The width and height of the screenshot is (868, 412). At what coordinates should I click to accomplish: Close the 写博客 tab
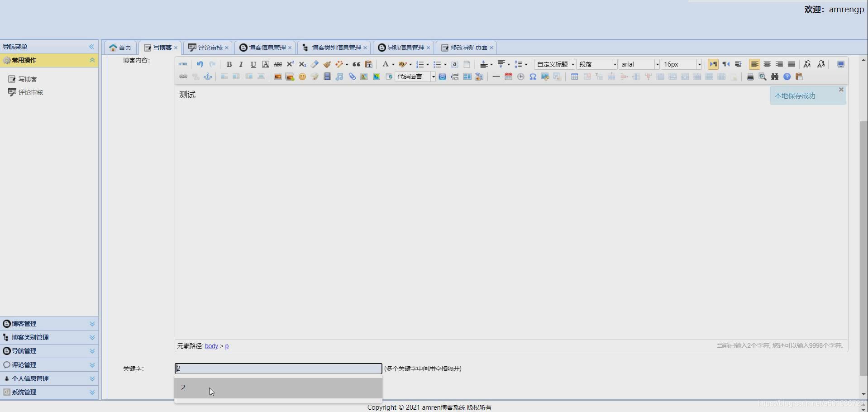tap(176, 48)
